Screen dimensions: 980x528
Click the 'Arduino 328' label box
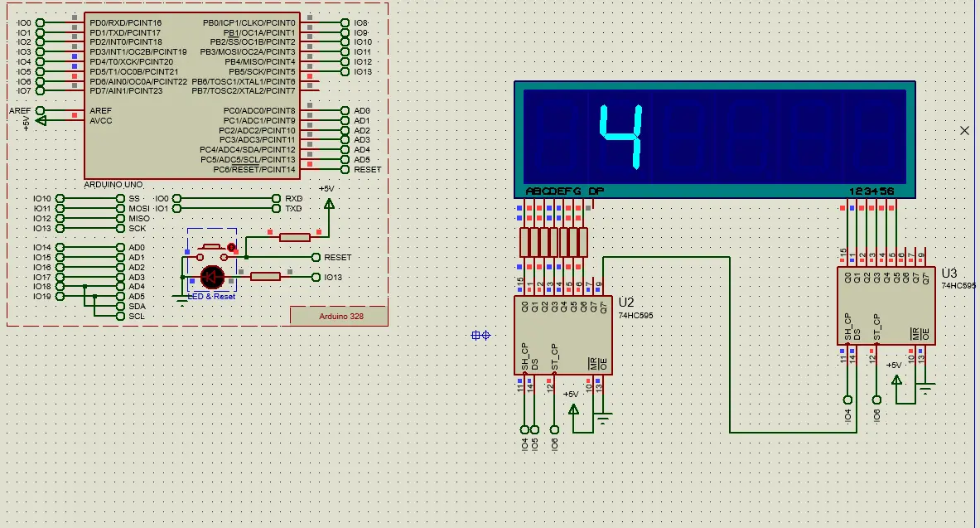pos(339,316)
